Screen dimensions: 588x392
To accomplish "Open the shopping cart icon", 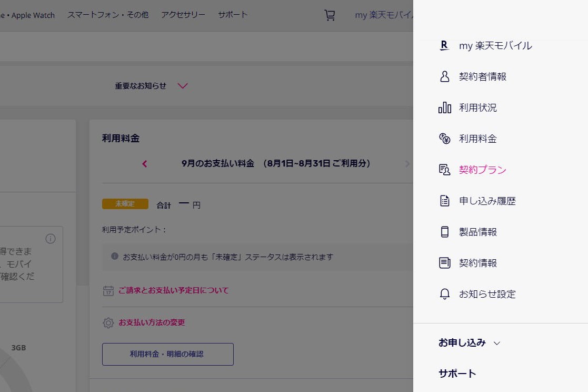I will (330, 15).
